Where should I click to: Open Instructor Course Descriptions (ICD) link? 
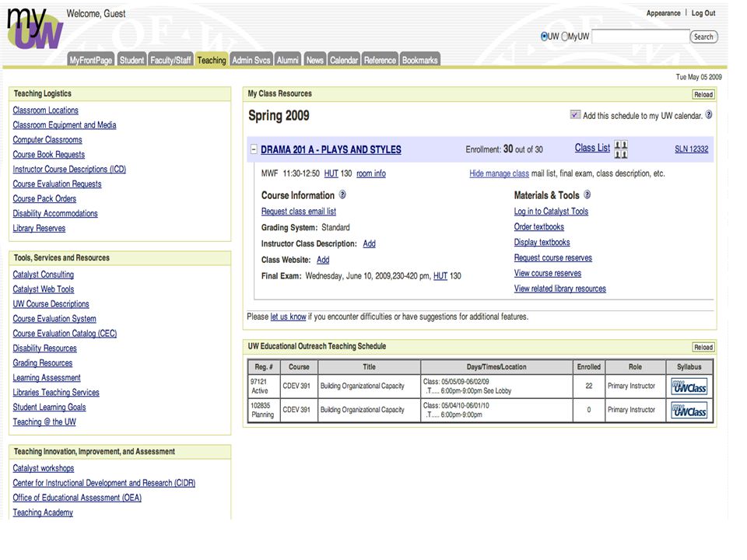coord(69,169)
